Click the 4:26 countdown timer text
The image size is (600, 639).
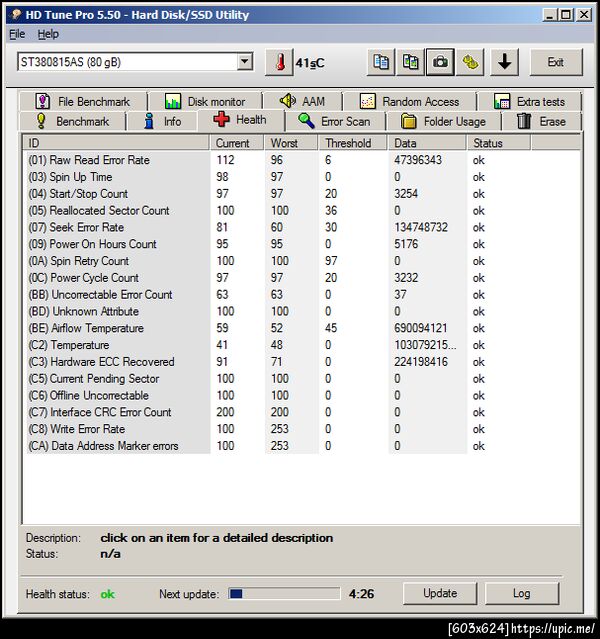361,594
